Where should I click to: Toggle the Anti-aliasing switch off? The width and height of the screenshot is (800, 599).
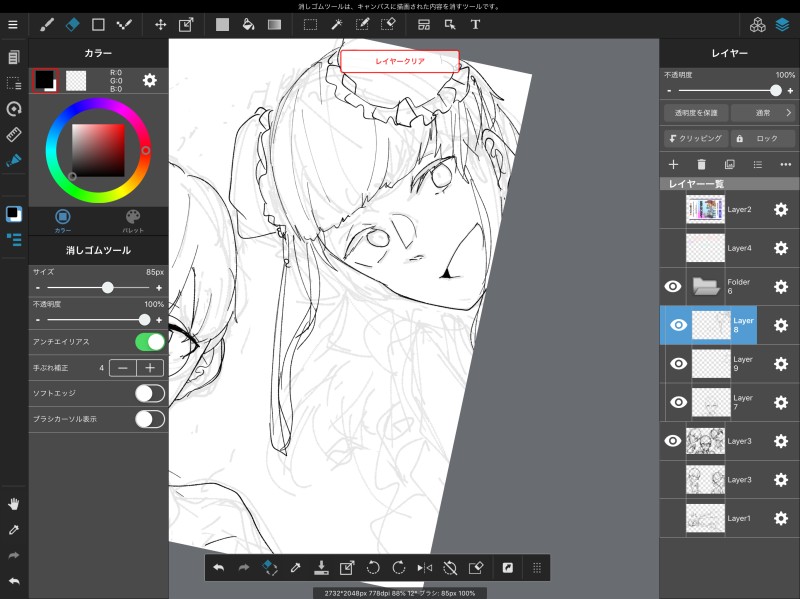[x=150, y=342]
